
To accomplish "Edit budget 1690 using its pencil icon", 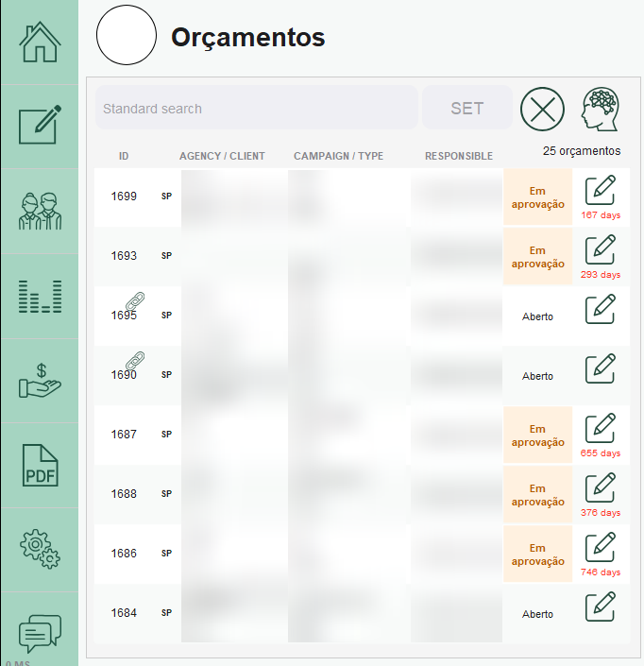I will (x=601, y=368).
